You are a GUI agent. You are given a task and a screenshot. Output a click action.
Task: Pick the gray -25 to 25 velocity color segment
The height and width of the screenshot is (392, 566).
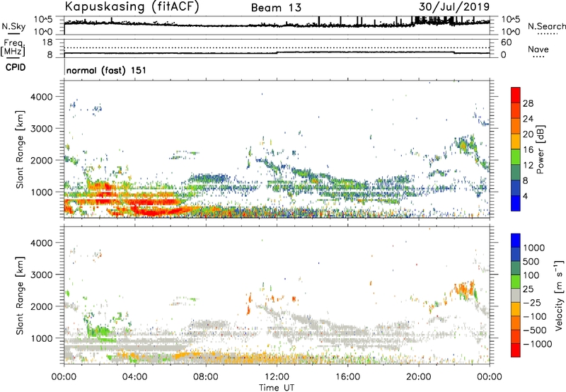point(516,296)
